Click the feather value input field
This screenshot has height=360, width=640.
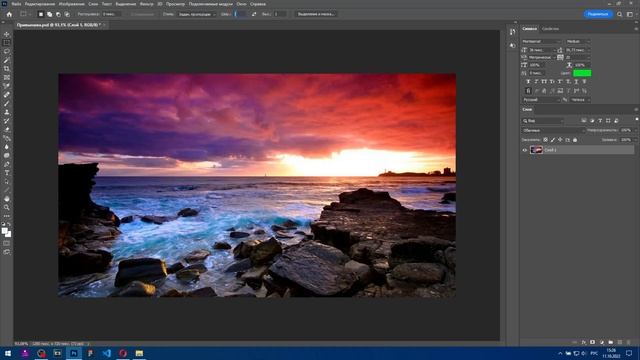(x=111, y=14)
